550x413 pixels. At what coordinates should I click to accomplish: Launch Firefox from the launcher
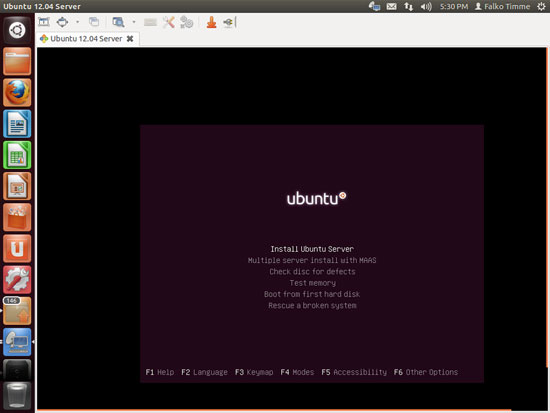pos(17,93)
